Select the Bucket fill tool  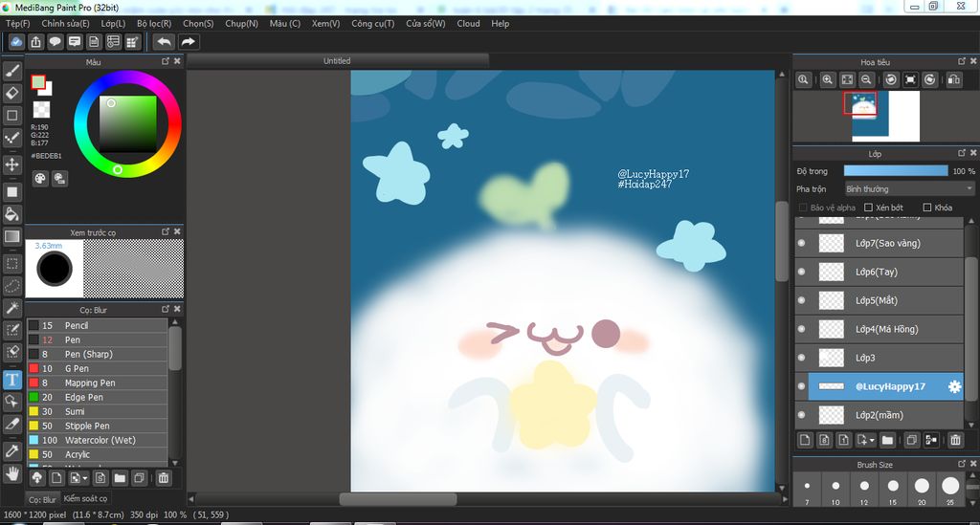coord(12,214)
